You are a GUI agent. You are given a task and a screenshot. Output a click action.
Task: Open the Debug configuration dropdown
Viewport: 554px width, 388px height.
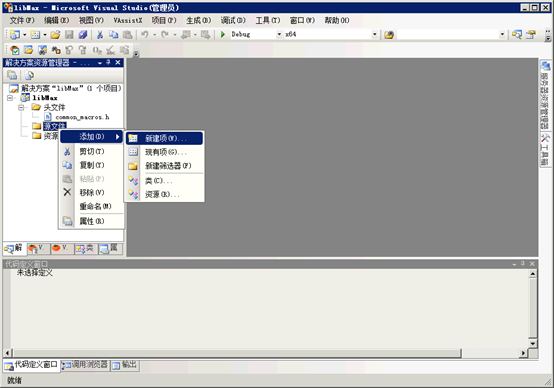[x=279, y=34]
